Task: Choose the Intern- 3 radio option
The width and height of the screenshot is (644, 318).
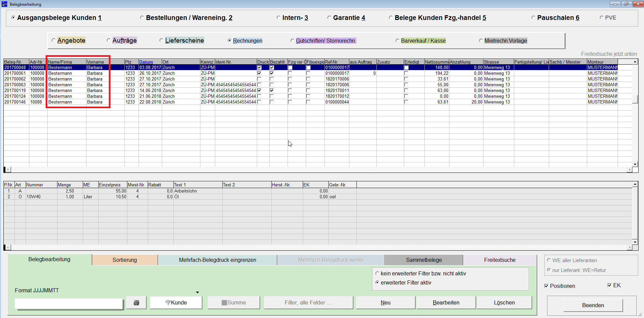Action: tap(292, 18)
